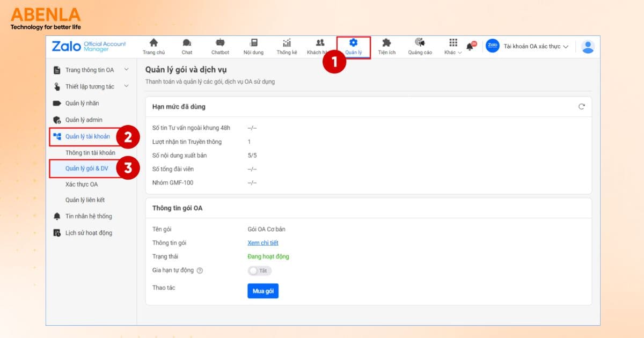The image size is (644, 338).
Task: Click the Mua gói button
Action: pyautogui.click(x=263, y=291)
